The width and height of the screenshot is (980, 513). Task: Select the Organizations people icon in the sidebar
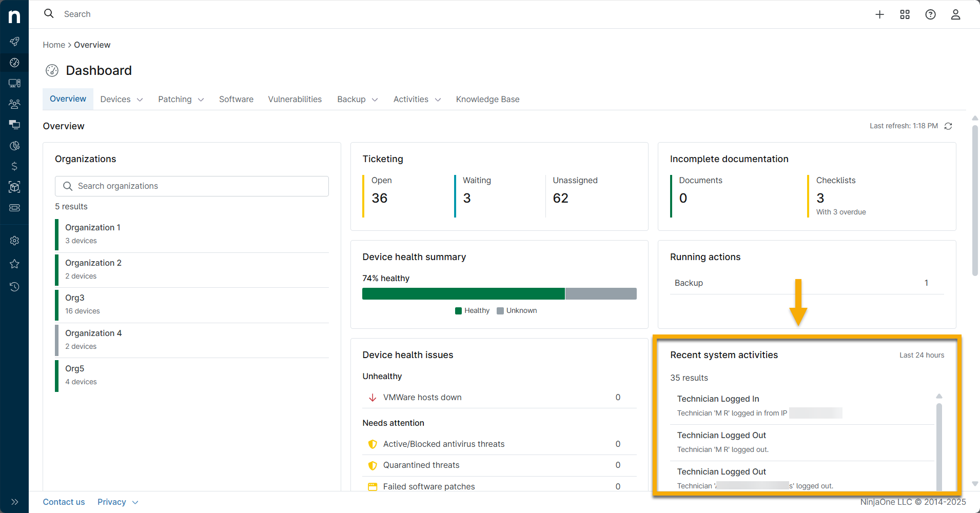coord(14,104)
